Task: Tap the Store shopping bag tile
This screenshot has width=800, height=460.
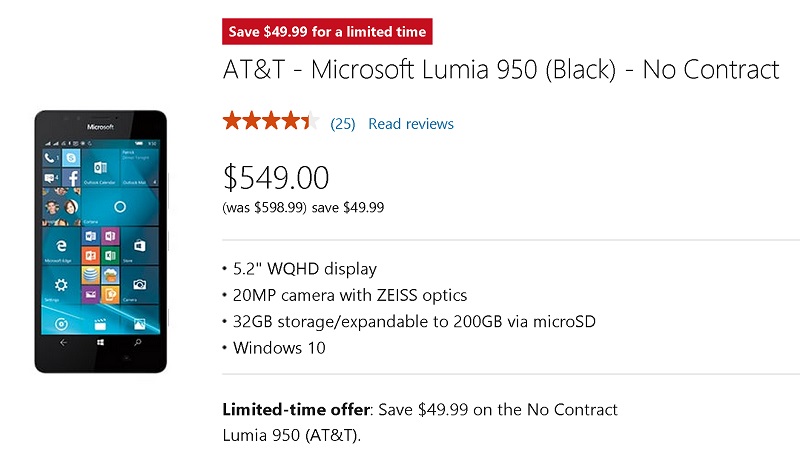Action: coord(140,246)
